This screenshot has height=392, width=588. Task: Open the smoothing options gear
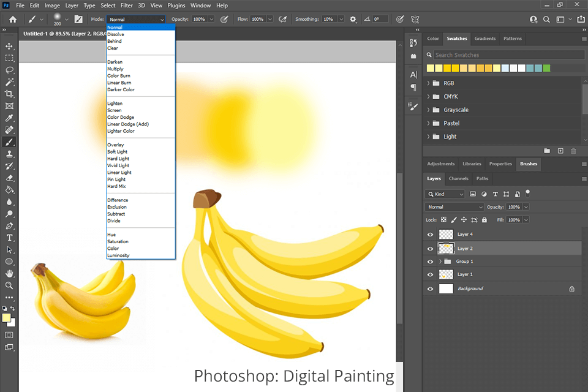click(x=353, y=19)
